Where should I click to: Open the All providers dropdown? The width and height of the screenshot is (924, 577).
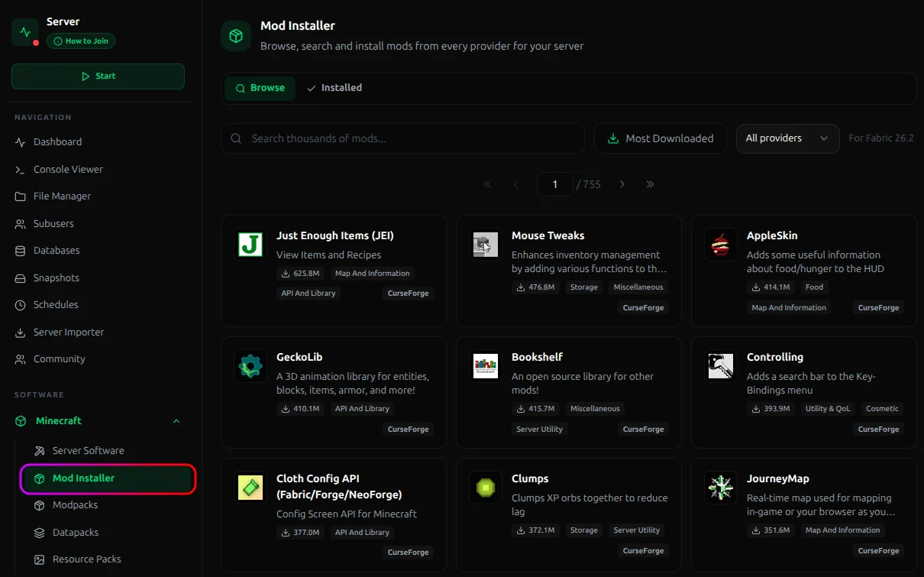[x=787, y=138]
